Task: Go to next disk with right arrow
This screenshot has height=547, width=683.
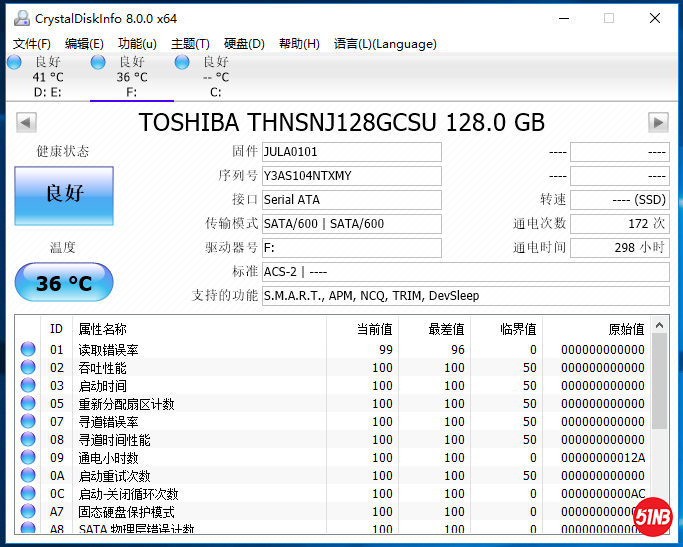Action: [657, 122]
